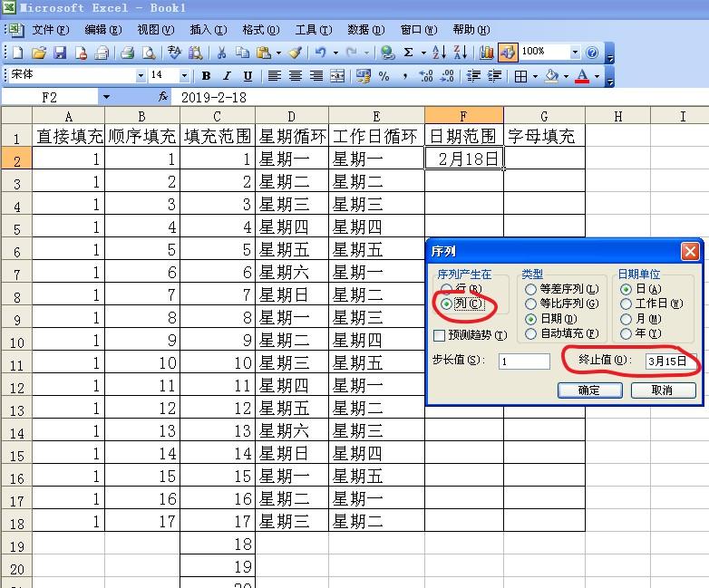This screenshot has width=709, height=588.
Task: Select row 2 header
Action: coord(16,159)
